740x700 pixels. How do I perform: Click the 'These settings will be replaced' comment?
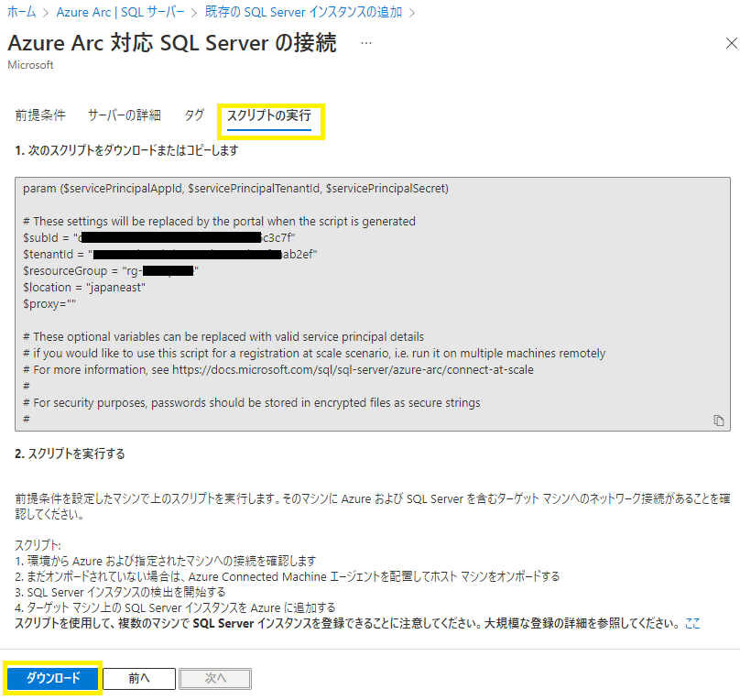220,222
